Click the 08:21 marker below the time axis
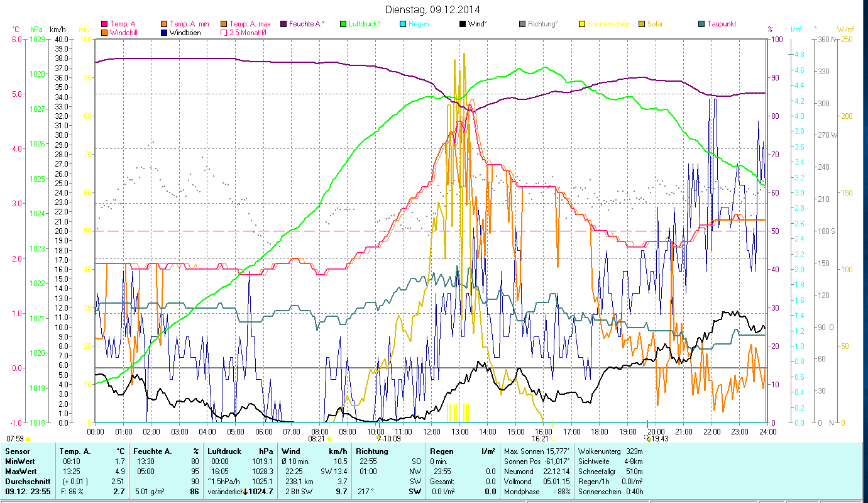 (x=320, y=439)
